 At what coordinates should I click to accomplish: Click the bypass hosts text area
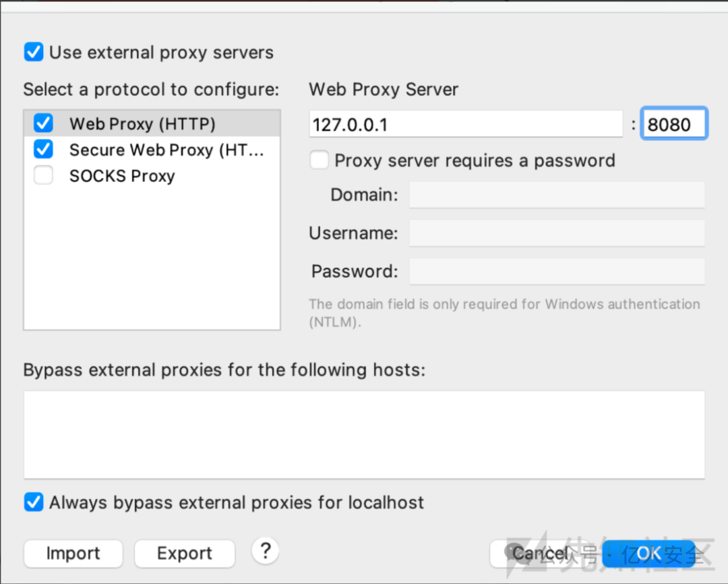(364, 434)
